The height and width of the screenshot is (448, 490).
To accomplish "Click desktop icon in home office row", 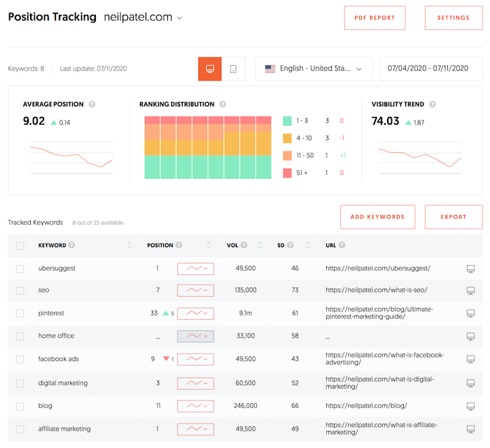I will pyautogui.click(x=470, y=336).
